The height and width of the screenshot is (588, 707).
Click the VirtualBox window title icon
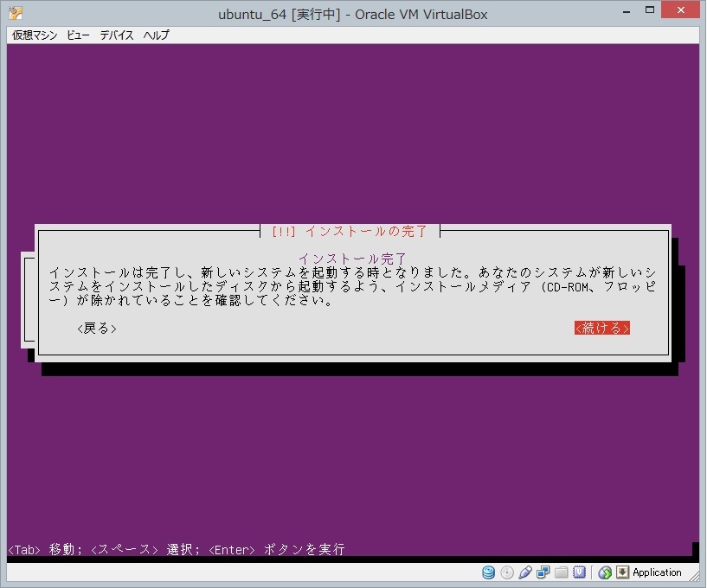pos(16,13)
